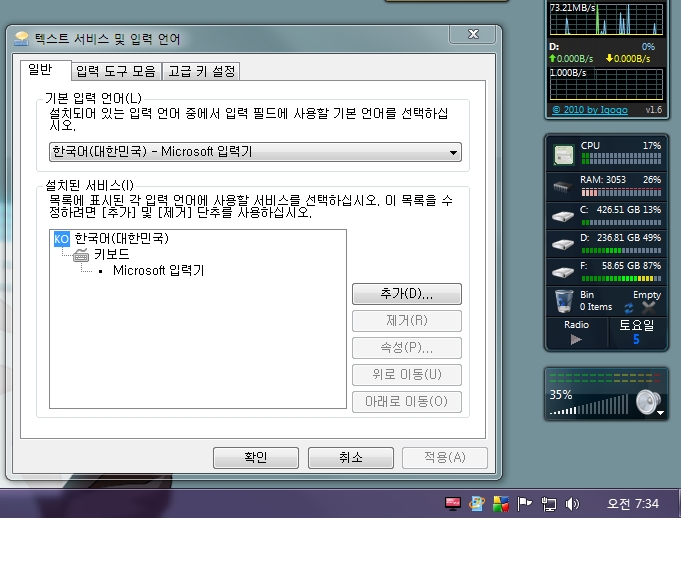The image size is (681, 573).
Task: Select the KO 한국어(대한민국) tree entry
Action: click(x=112, y=238)
